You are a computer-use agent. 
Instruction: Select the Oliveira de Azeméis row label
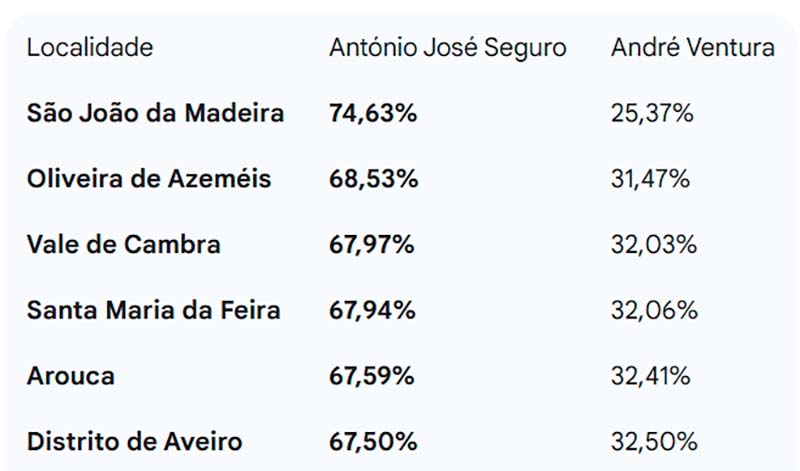pyautogui.click(x=149, y=179)
